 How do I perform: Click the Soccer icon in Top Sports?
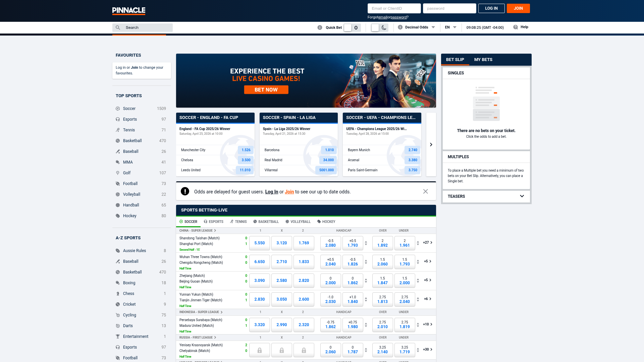tap(118, 109)
